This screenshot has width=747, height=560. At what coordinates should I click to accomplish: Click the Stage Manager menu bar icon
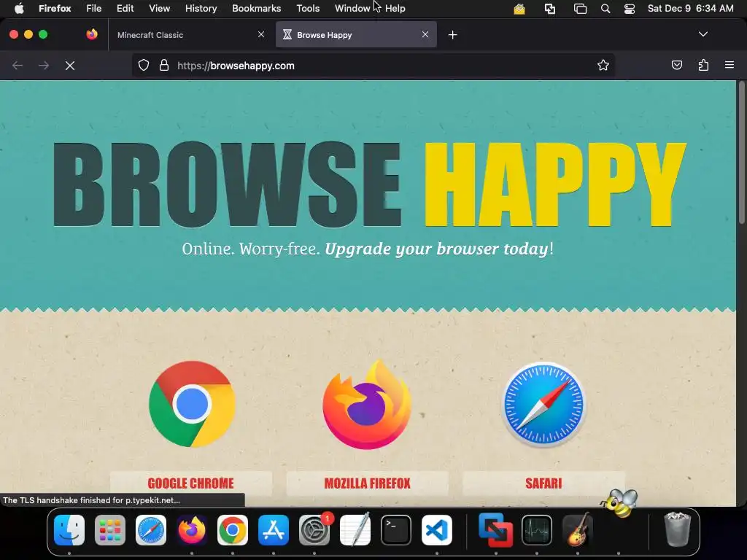[x=580, y=9]
